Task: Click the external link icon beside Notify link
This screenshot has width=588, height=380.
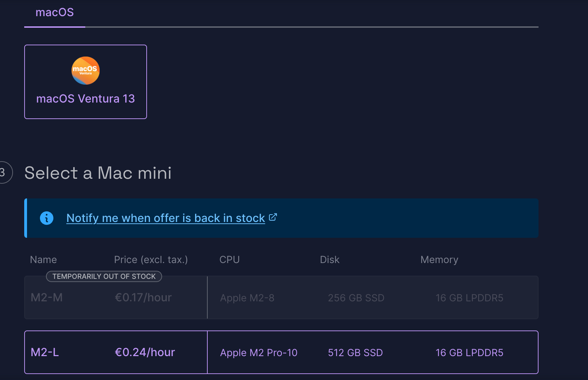Action: 273,217
